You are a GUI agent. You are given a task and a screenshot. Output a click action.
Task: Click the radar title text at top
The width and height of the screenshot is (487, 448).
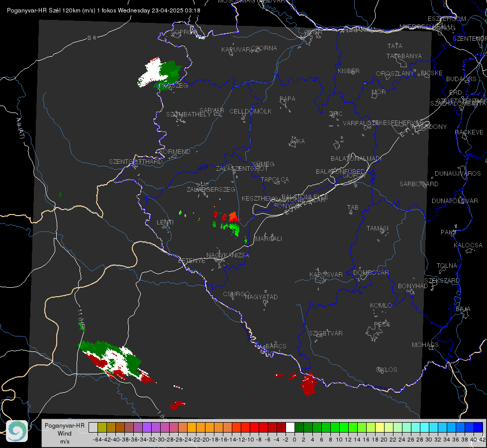click(103, 10)
